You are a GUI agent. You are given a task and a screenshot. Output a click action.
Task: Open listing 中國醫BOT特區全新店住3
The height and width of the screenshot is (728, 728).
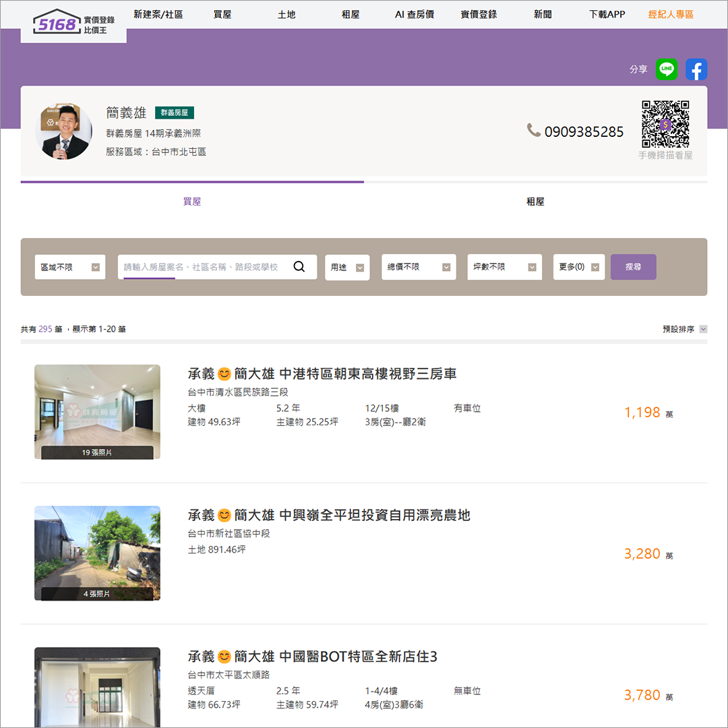pyautogui.click(x=312, y=657)
